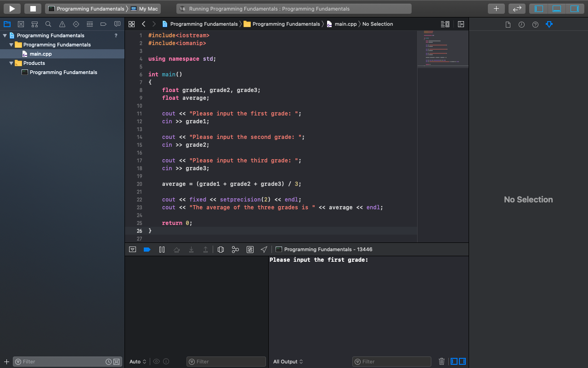This screenshot has width=588, height=368.
Task: Collapse the Programming Fundamentals project tree
Action: tap(5, 35)
